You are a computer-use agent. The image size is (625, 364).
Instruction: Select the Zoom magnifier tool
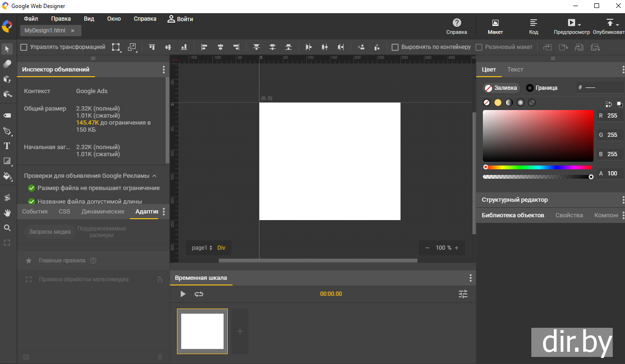7,228
